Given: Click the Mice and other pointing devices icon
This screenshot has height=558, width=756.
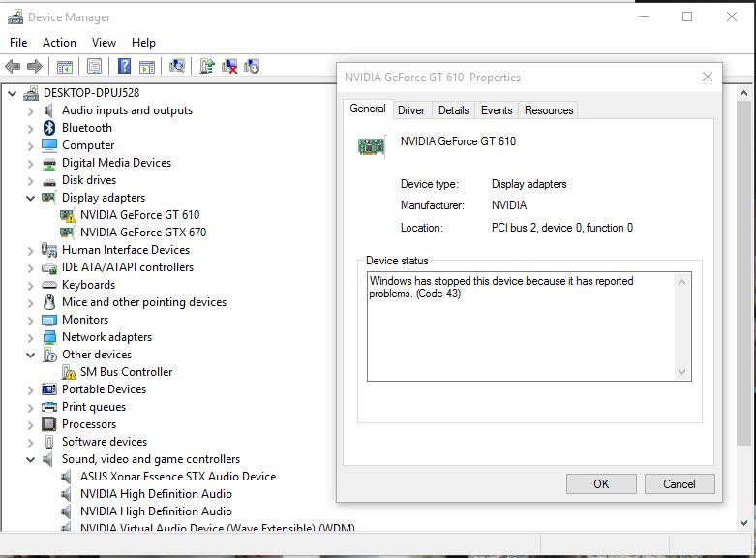Looking at the screenshot, I should [49, 302].
